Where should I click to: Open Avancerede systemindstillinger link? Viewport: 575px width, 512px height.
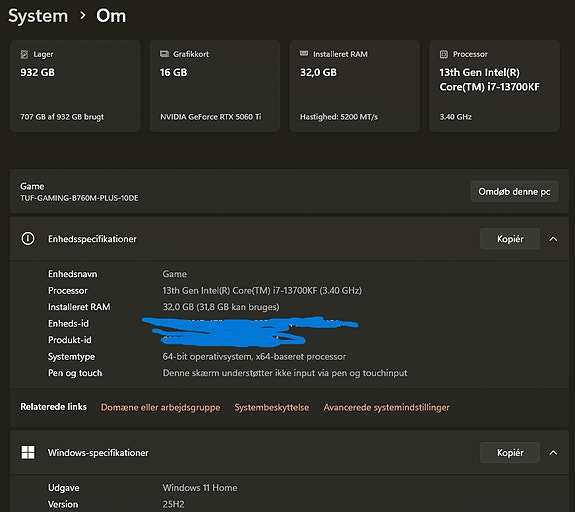click(387, 407)
